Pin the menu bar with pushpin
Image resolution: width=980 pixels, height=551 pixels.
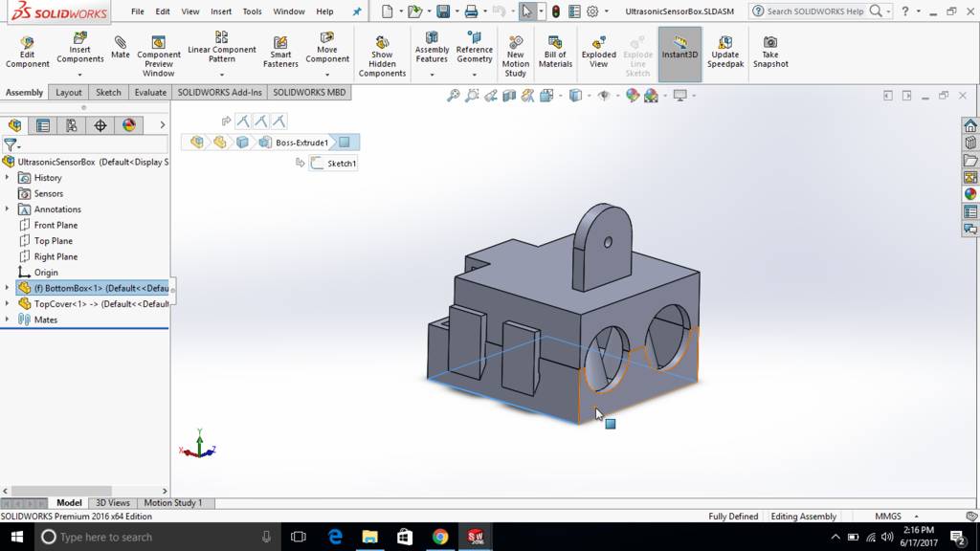(357, 11)
